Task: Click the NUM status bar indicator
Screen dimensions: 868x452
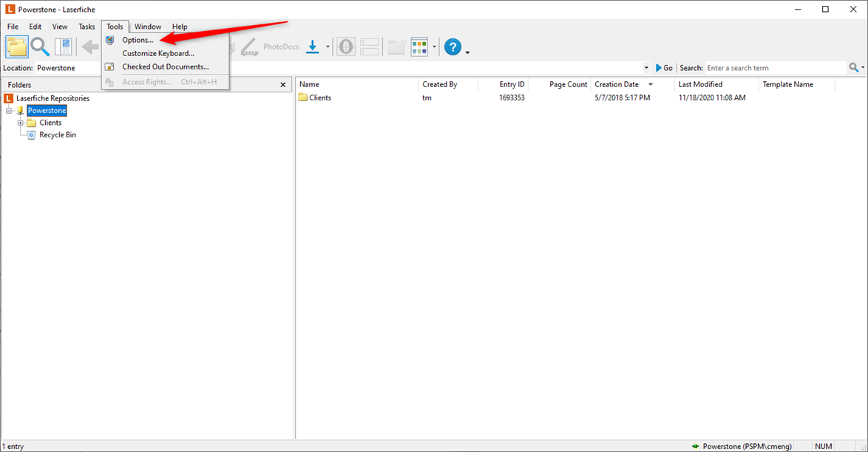Action: point(823,446)
